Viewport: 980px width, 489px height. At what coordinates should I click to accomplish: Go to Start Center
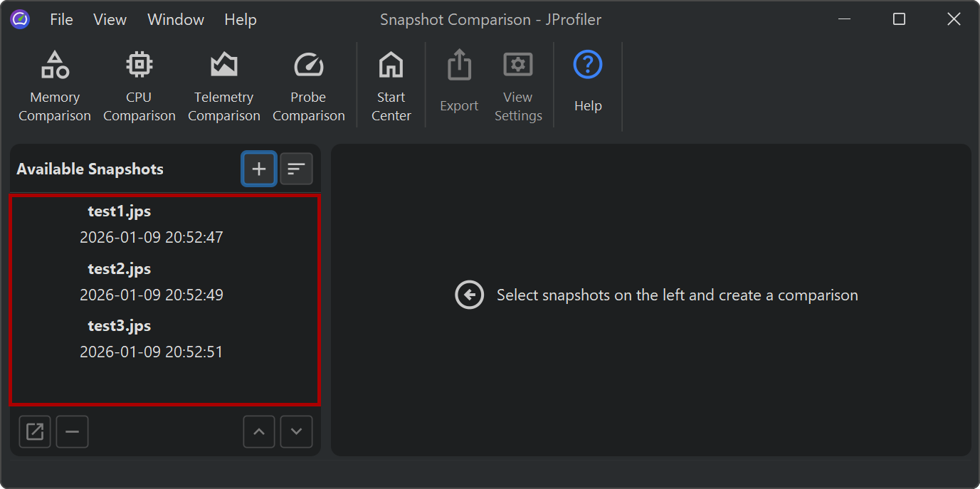coord(391,87)
